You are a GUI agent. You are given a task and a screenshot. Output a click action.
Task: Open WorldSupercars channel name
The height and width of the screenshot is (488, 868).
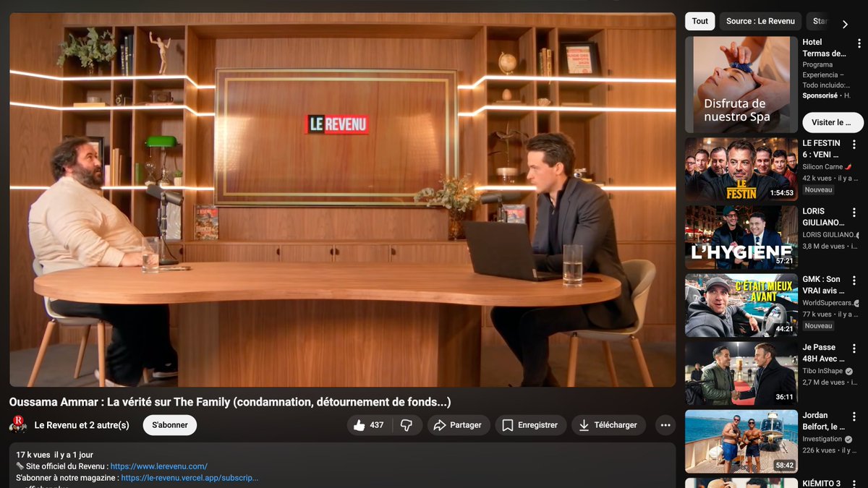(x=827, y=303)
